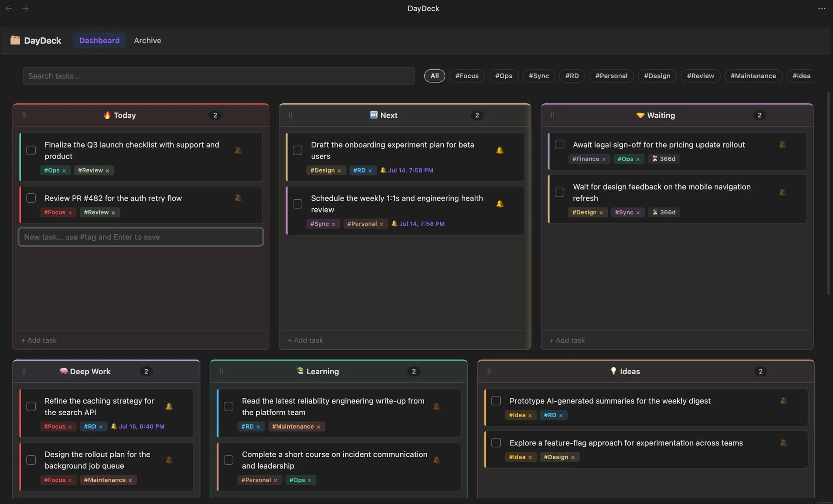Check off Prototype AI-generated summaries task
This screenshot has width=833, height=504.
(496, 401)
